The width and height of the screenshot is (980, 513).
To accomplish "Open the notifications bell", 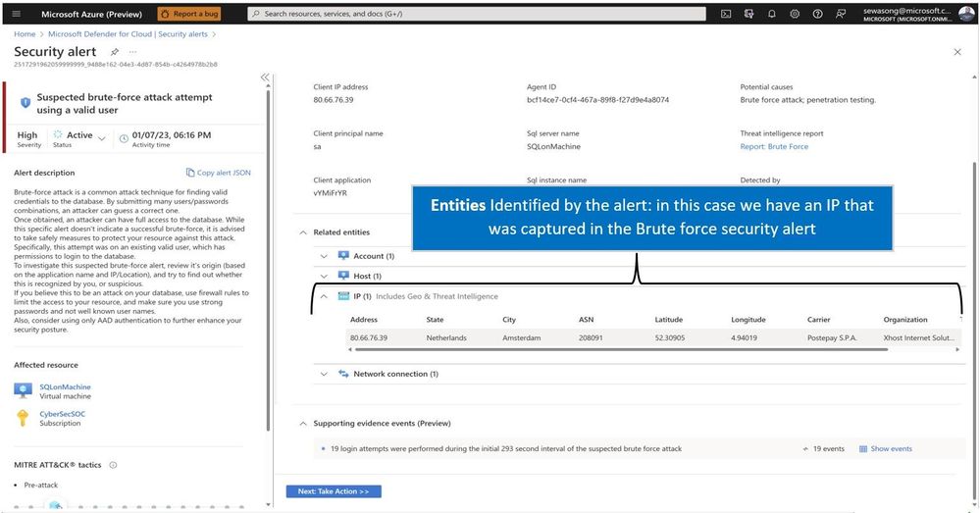I will 772,14.
